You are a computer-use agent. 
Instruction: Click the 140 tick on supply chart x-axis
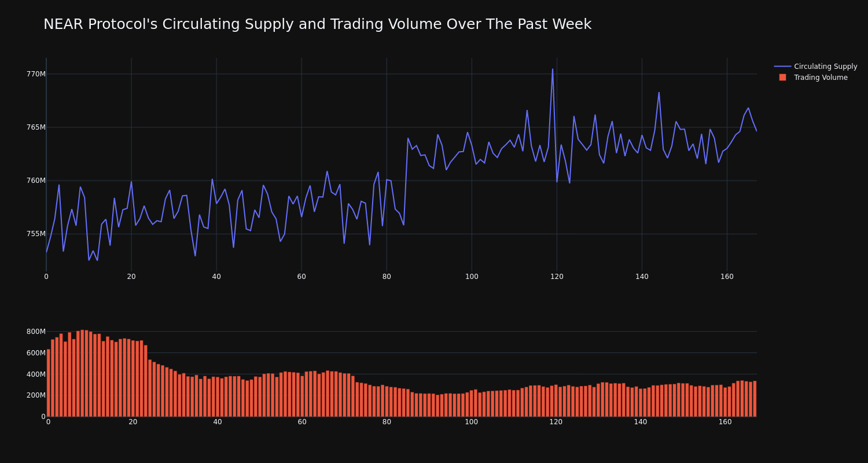[x=642, y=277]
